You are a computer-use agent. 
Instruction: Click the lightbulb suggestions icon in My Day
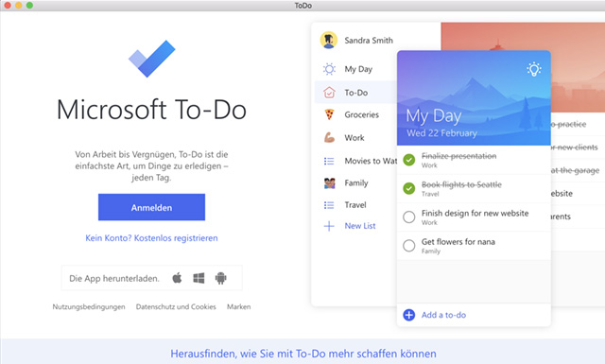click(x=534, y=69)
